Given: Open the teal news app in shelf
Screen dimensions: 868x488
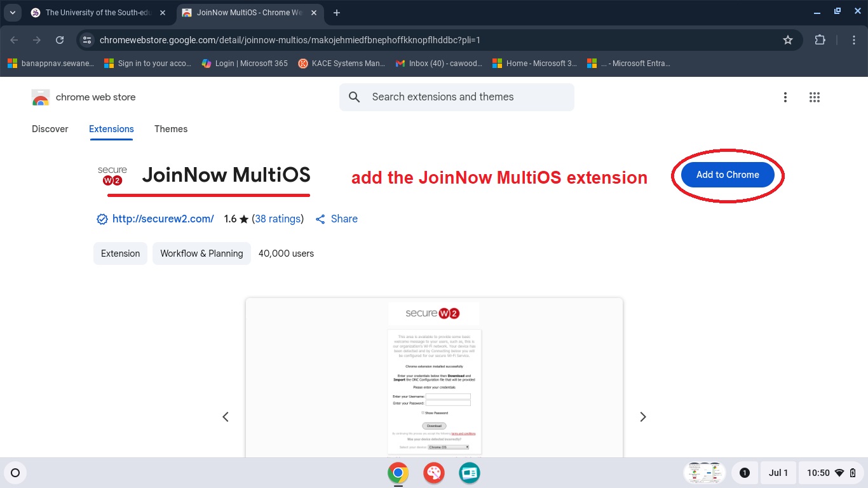Looking at the screenshot, I should pyautogui.click(x=470, y=473).
